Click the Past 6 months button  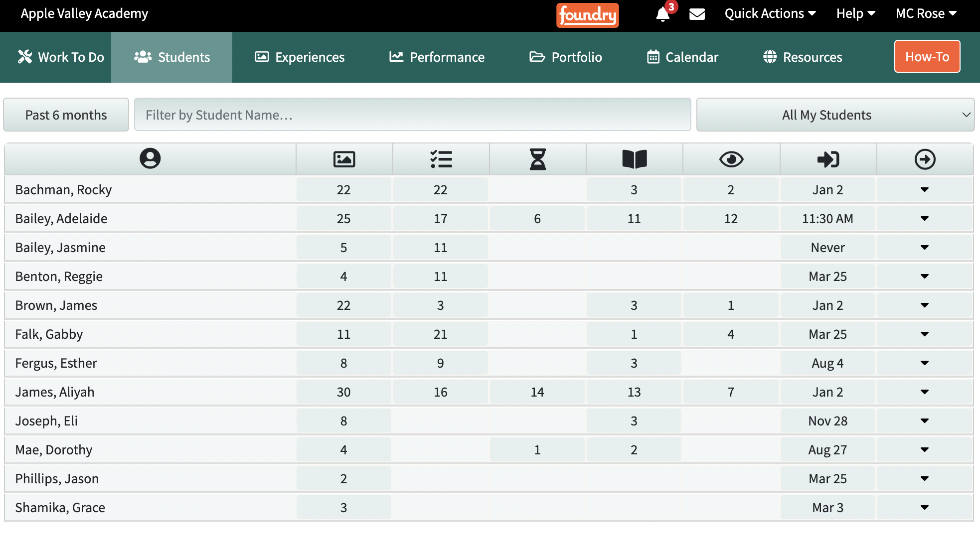(66, 115)
